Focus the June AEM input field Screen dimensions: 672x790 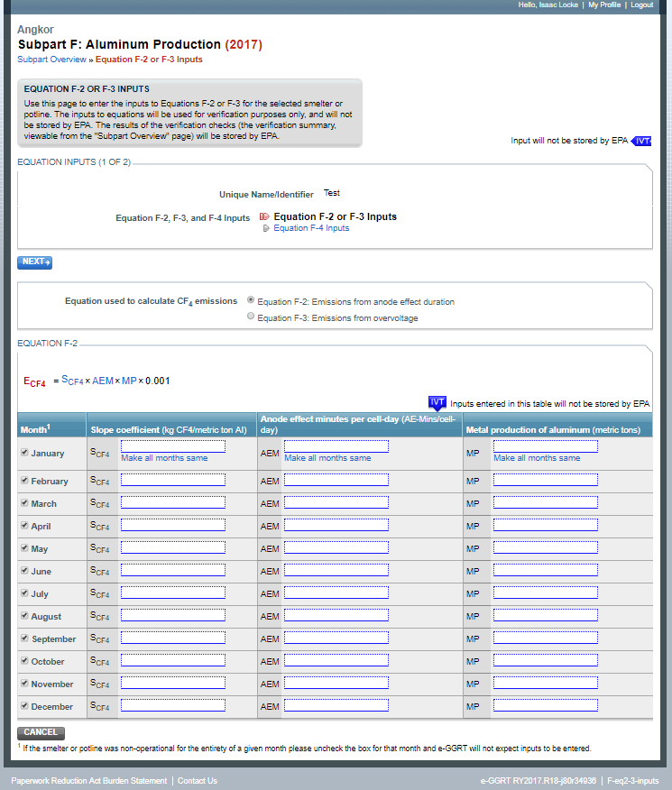pos(336,570)
